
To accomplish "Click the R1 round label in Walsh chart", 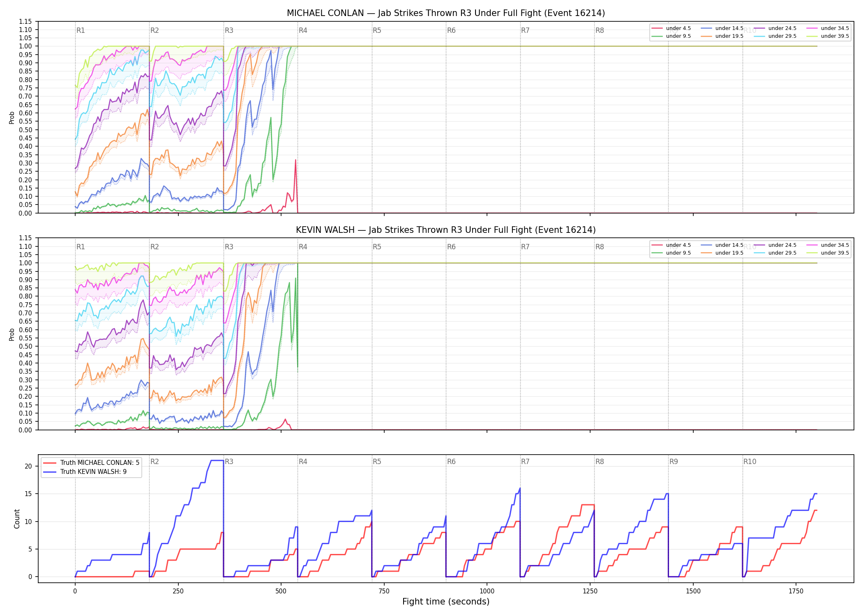I will click(81, 247).
